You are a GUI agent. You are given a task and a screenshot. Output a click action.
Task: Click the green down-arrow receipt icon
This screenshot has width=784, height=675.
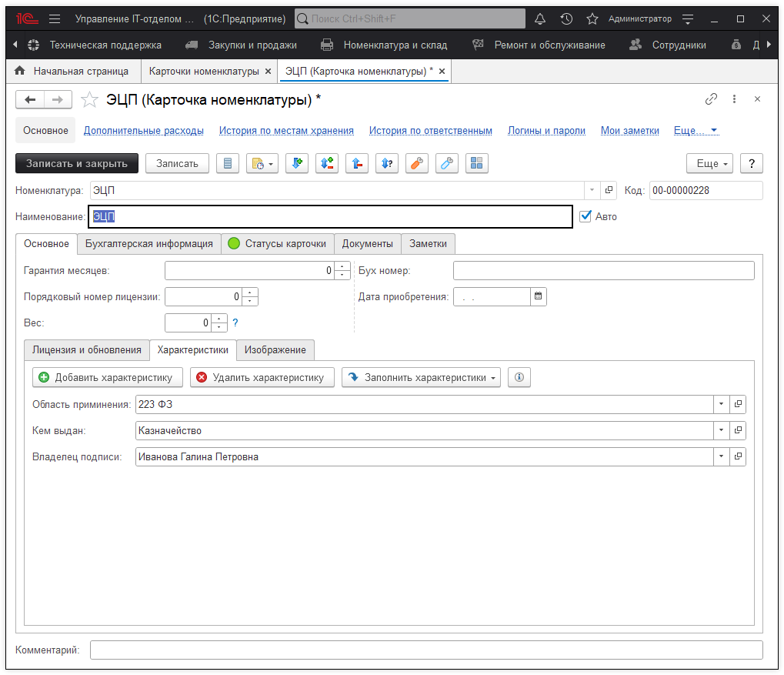pyautogui.click(x=296, y=163)
